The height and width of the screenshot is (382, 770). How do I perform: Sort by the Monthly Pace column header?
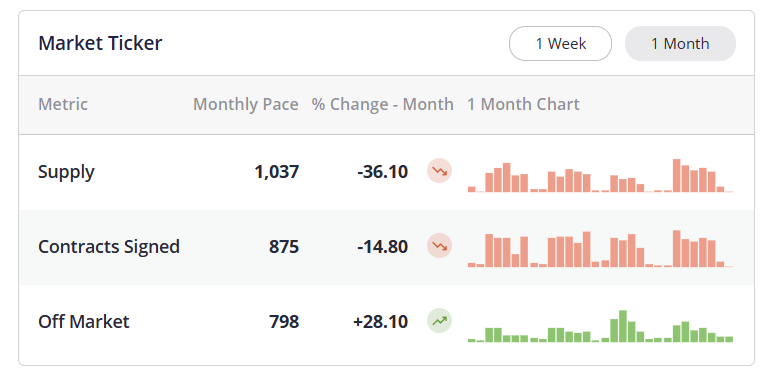(246, 104)
